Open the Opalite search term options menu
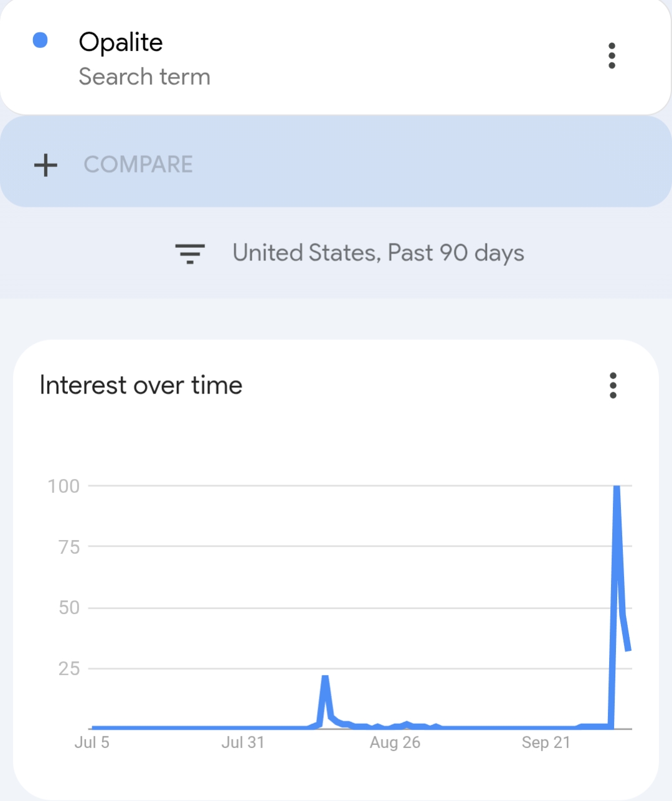 tap(612, 56)
